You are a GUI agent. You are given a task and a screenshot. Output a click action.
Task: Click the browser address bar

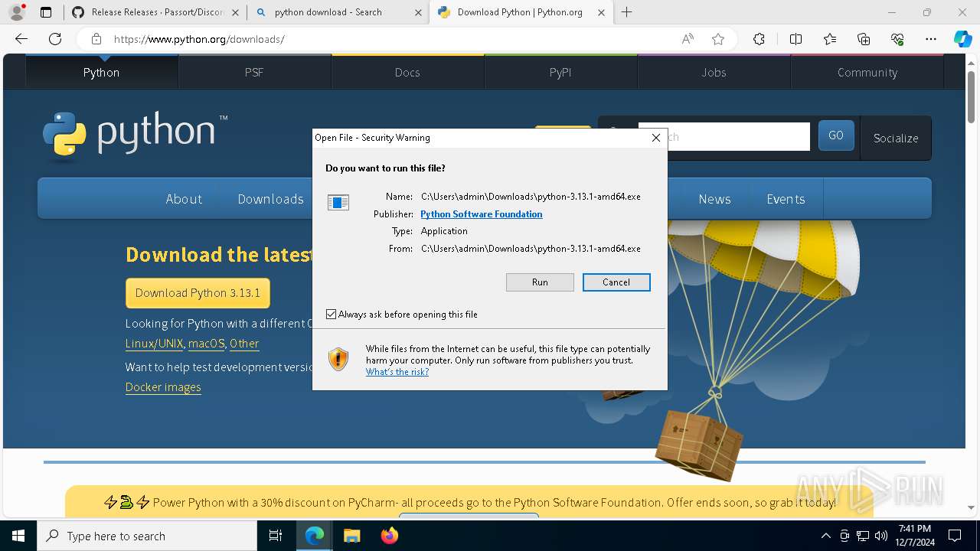click(x=390, y=39)
